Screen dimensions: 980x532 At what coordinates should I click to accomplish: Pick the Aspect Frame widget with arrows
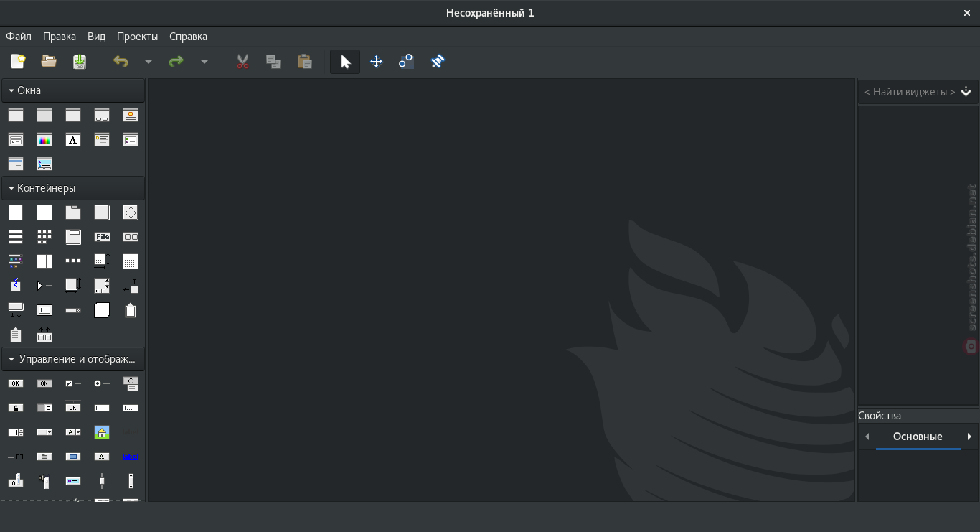[x=131, y=213]
